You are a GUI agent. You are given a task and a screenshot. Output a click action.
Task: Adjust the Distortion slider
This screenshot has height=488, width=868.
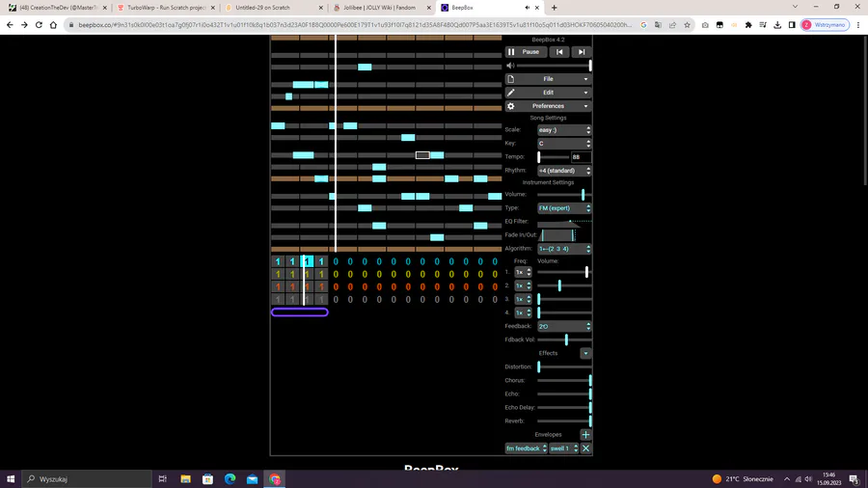[564, 366]
